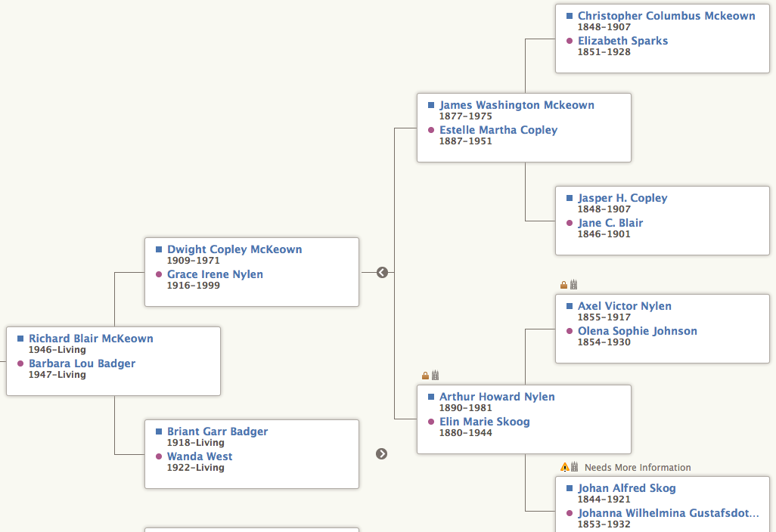Click the lock icon above Arthur Howard Nylen's card
776x532 pixels.
425,375
